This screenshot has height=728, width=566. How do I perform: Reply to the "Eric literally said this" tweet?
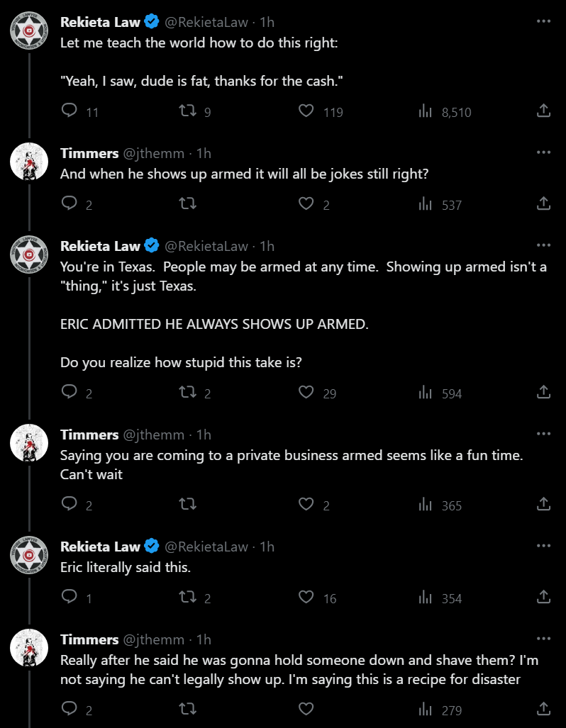(x=70, y=597)
